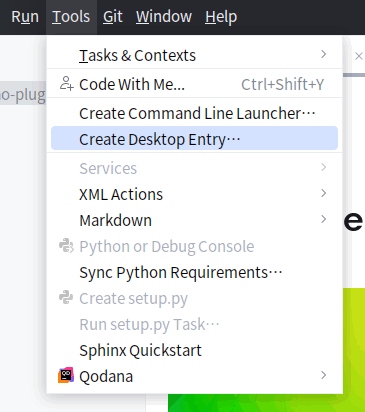Click the Qodana logo icon
The width and height of the screenshot is (365, 412).
tap(66, 376)
